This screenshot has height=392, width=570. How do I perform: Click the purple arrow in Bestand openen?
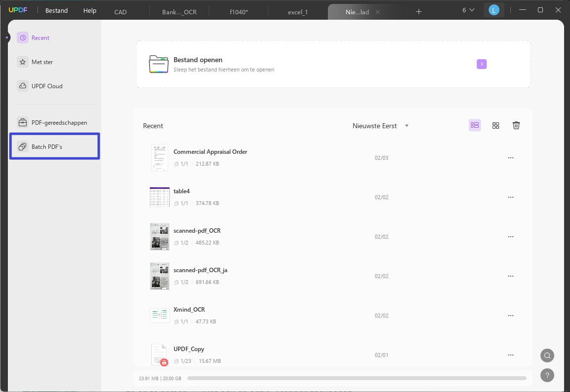482,64
